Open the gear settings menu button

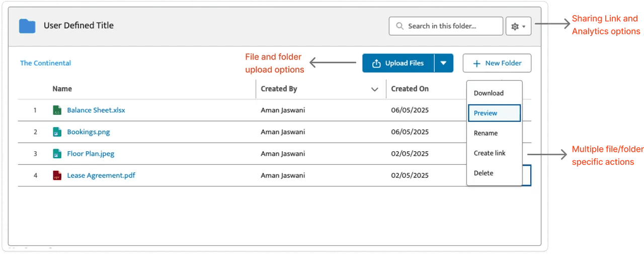click(518, 26)
